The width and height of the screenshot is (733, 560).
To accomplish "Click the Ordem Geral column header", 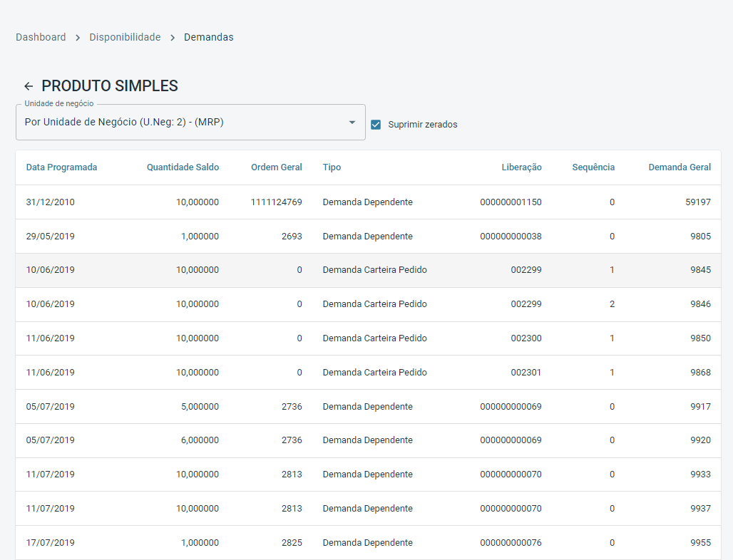I will tap(276, 167).
